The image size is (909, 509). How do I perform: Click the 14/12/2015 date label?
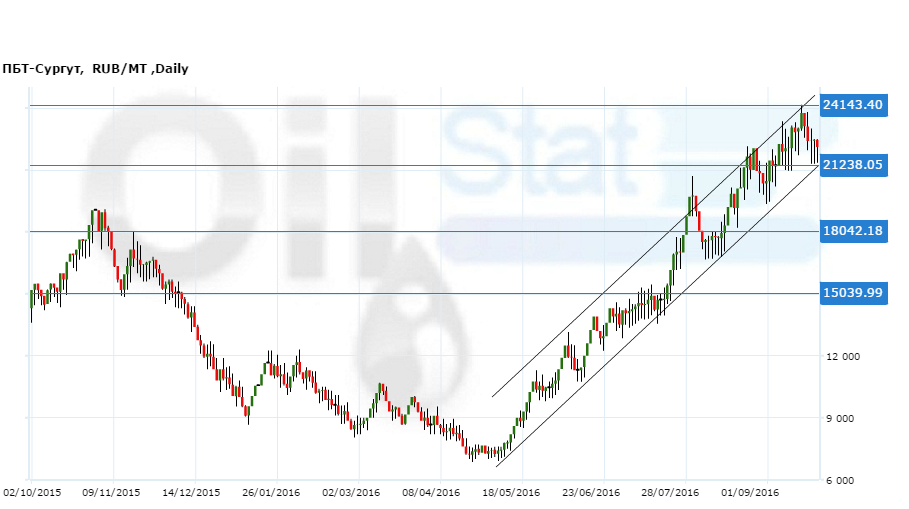tap(191, 493)
